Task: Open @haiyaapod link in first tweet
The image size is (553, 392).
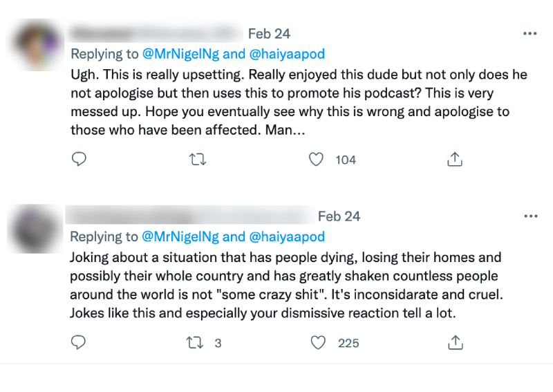Action: (x=286, y=54)
